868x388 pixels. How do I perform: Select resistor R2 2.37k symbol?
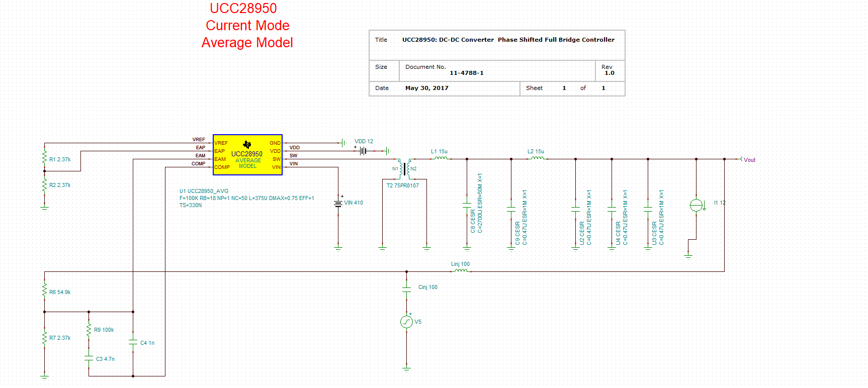tap(45, 185)
